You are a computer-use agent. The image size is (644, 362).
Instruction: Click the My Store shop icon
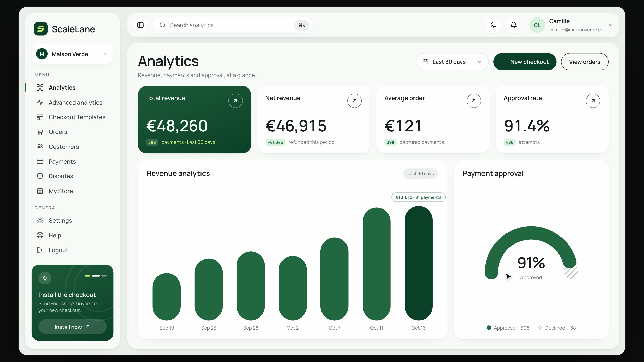coord(40,191)
